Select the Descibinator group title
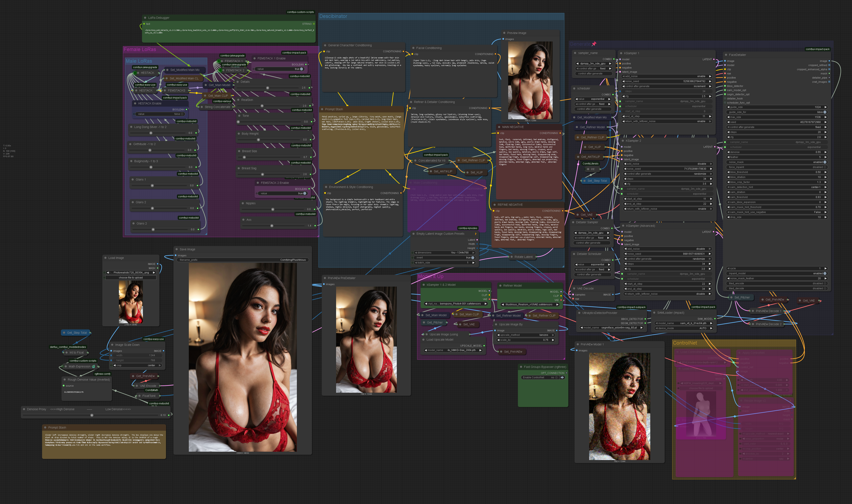The image size is (852, 504). click(333, 16)
